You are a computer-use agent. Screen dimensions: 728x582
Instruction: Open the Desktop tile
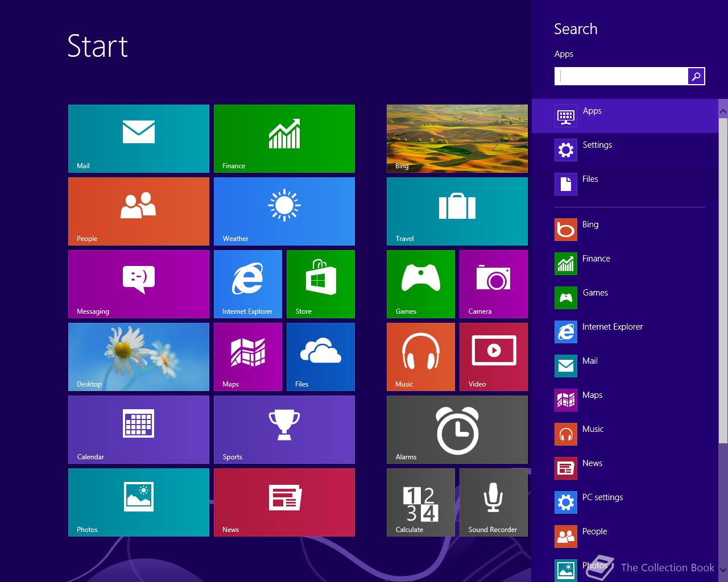[x=139, y=357]
